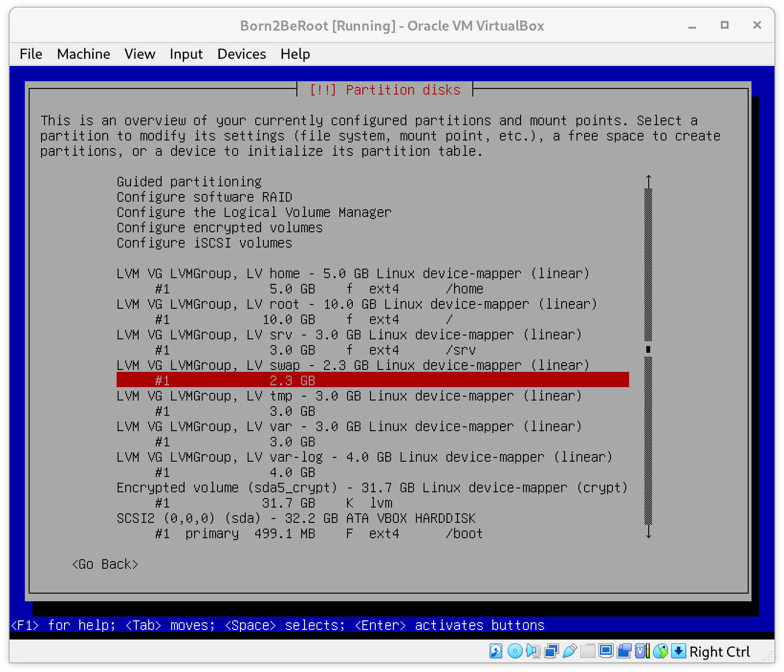Open the Machine menu
This screenshot has height=672, width=784.
pyautogui.click(x=84, y=54)
